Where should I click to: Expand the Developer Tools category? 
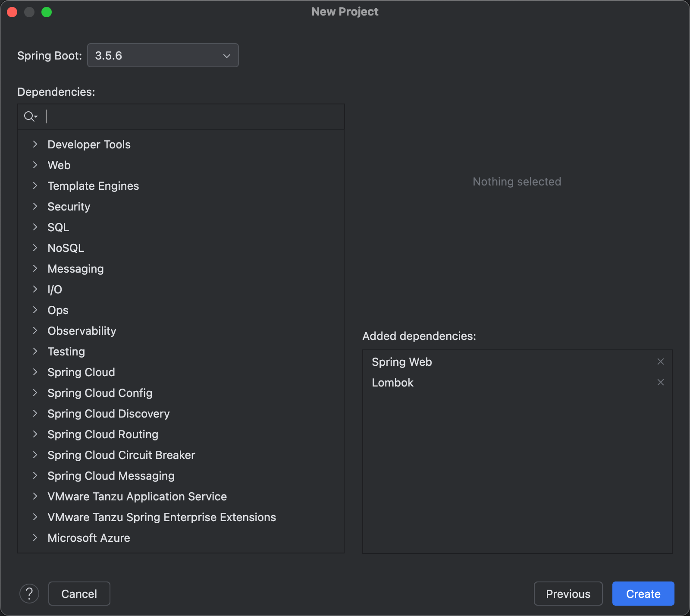click(x=35, y=144)
